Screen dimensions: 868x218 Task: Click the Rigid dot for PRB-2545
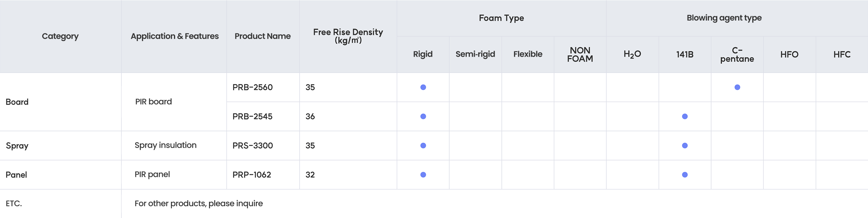pos(423,116)
